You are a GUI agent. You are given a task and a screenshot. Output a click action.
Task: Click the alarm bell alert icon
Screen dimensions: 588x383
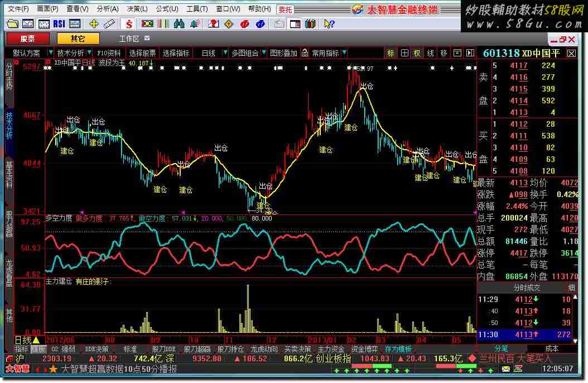point(195,24)
